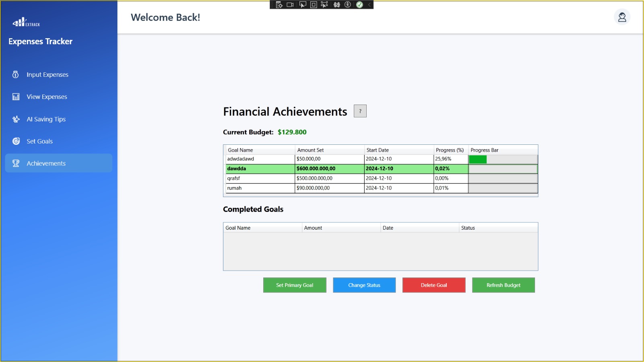Click the adwdadawd goal progress bar
This screenshot has height=362, width=644.
click(503, 159)
